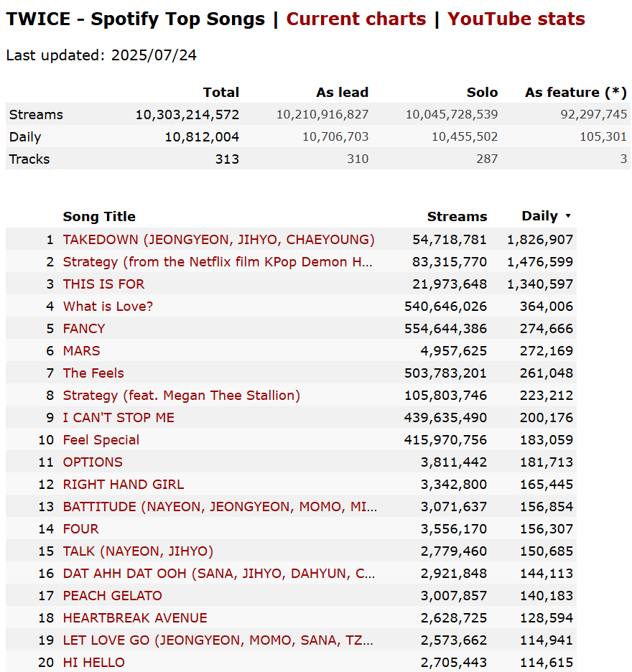Open the Feel Special track
Screen dimensions: 632x672
point(101,440)
